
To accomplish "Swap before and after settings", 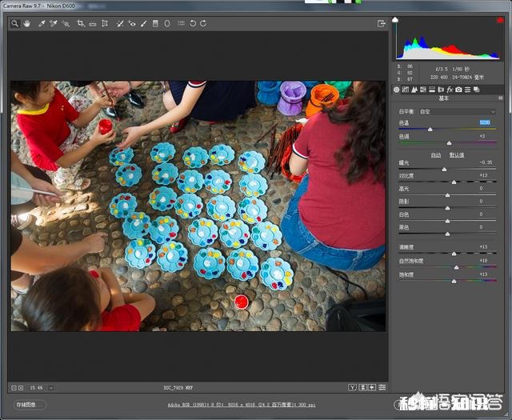I will point(362,387).
